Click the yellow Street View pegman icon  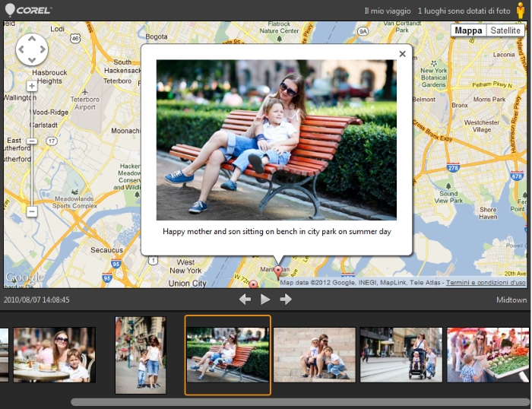click(x=521, y=11)
